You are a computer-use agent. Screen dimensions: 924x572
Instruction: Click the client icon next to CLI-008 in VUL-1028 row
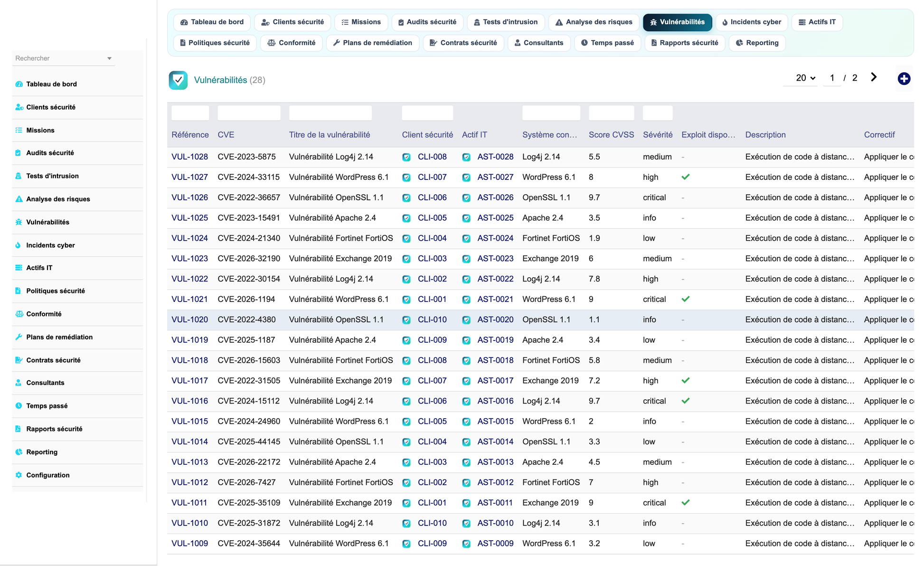point(406,157)
